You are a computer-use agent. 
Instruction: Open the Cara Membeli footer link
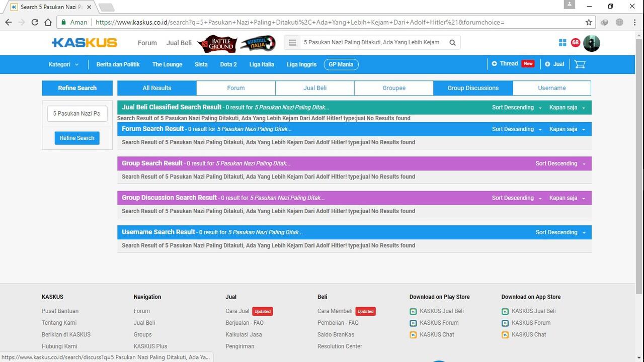point(335,311)
